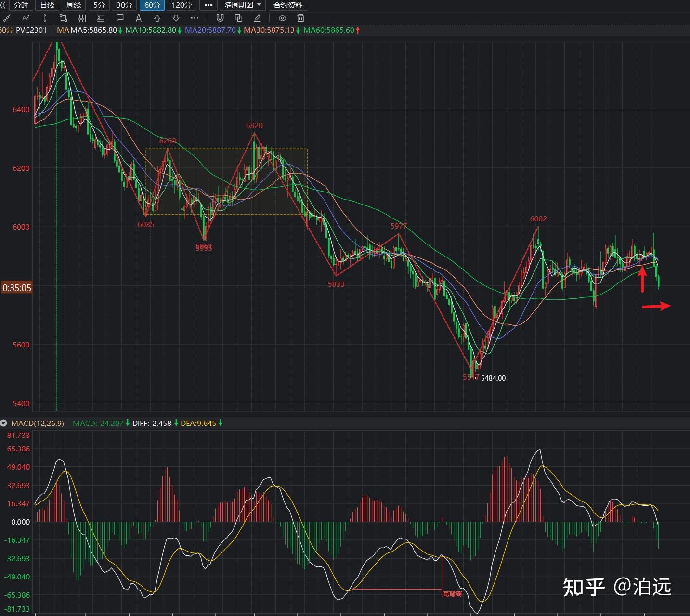The height and width of the screenshot is (616, 690).
Task: Click the 5484.00 low price label
Action: pos(493,378)
